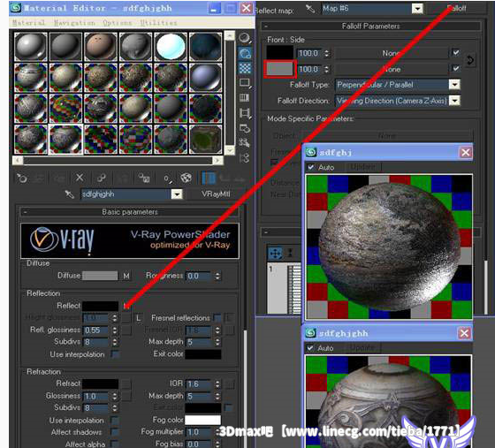Pick material with eyedropper beside sdfghjghh name
This screenshot has width=495, height=448.
point(69,194)
